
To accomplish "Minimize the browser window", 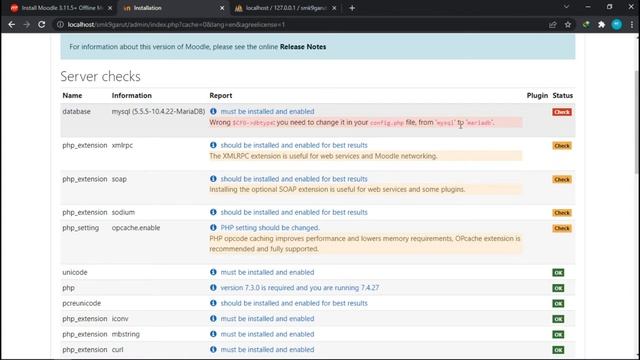I will [x=588, y=7].
